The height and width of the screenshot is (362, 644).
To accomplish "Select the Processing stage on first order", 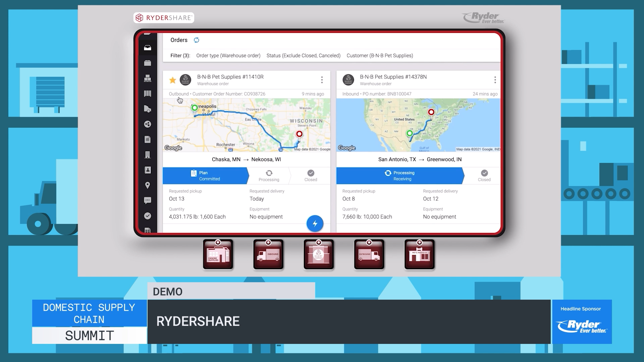I will (269, 176).
